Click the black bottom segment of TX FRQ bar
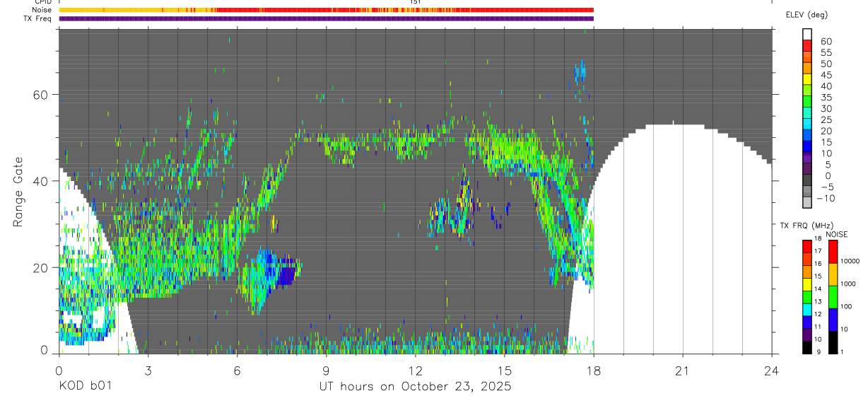 click(807, 347)
